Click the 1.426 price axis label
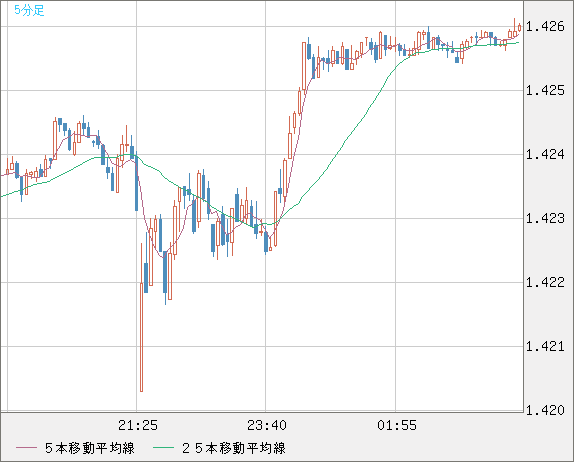This screenshot has height=462, width=574. point(545,26)
